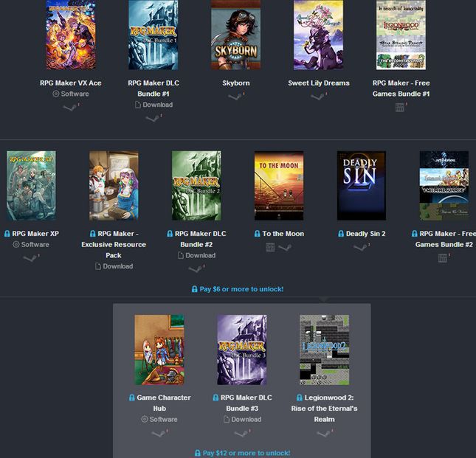Click the DRM-free icon under To the Moon
This screenshot has height=458, width=476.
[270, 248]
